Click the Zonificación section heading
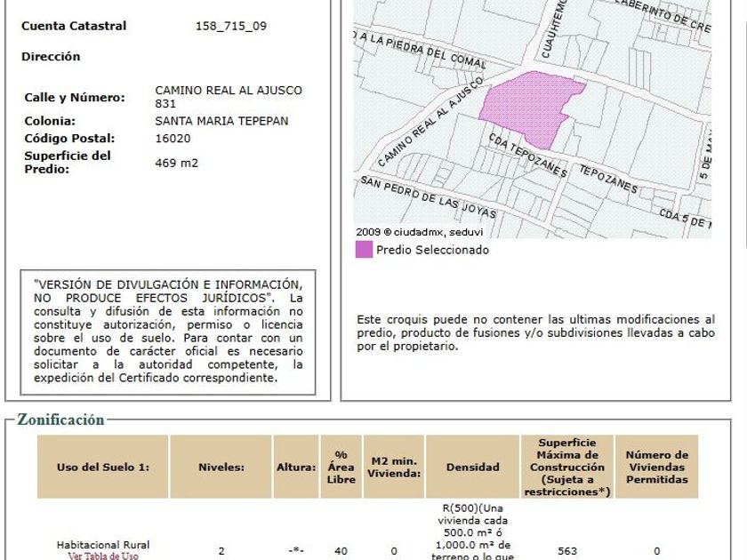 pos(60,420)
